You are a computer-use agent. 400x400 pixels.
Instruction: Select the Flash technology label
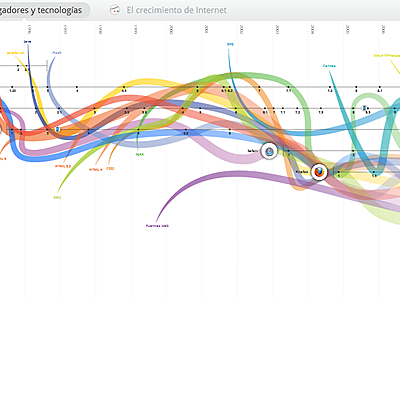tap(57, 53)
